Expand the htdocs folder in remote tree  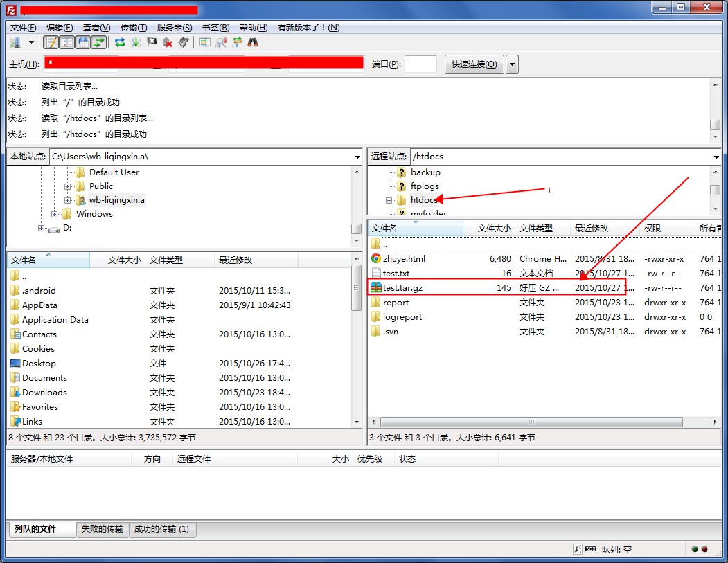click(389, 200)
